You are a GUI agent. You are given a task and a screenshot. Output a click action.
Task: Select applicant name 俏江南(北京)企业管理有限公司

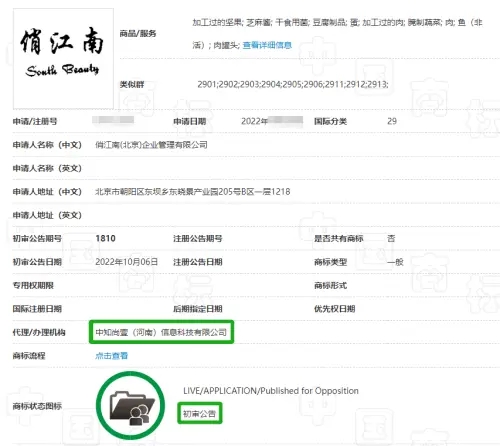(151, 145)
